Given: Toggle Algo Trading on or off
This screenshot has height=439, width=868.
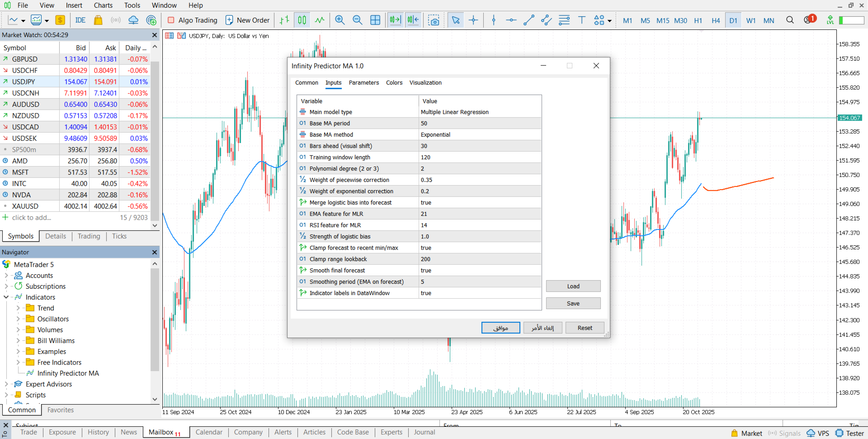Looking at the screenshot, I should coord(192,20).
